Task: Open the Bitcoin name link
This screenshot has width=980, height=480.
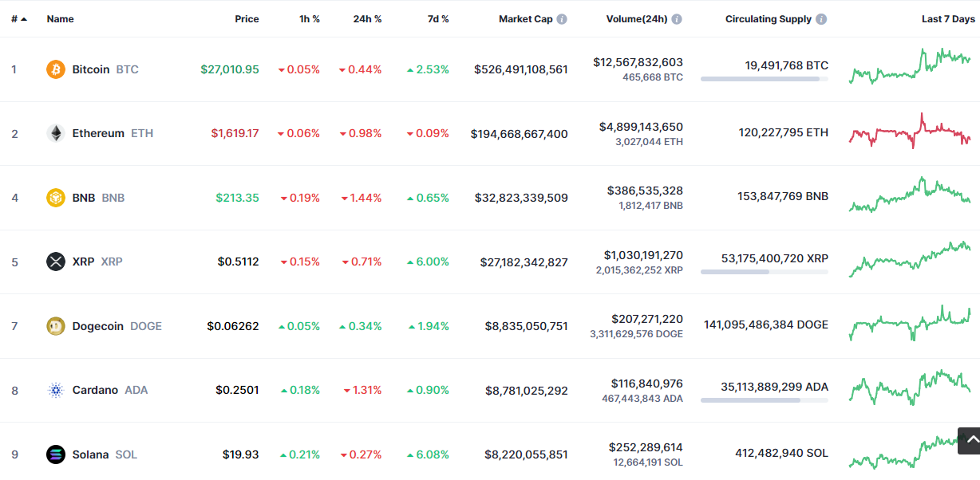Action: 91,69
